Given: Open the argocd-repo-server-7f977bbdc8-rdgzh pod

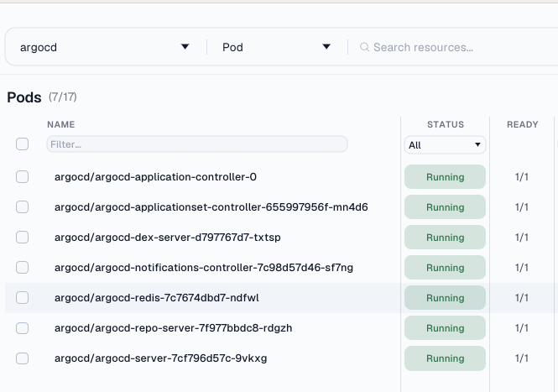Looking at the screenshot, I should click(x=174, y=328).
